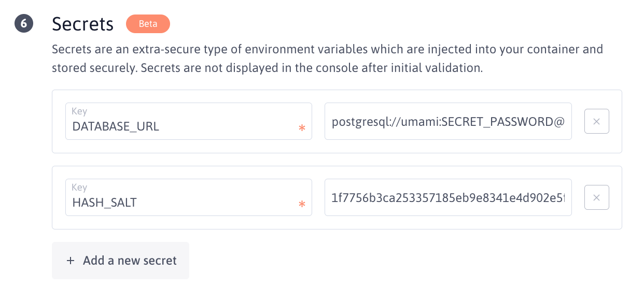This screenshot has height=288, width=644.
Task: Select the postgresql connection string value field
Action: [448, 121]
